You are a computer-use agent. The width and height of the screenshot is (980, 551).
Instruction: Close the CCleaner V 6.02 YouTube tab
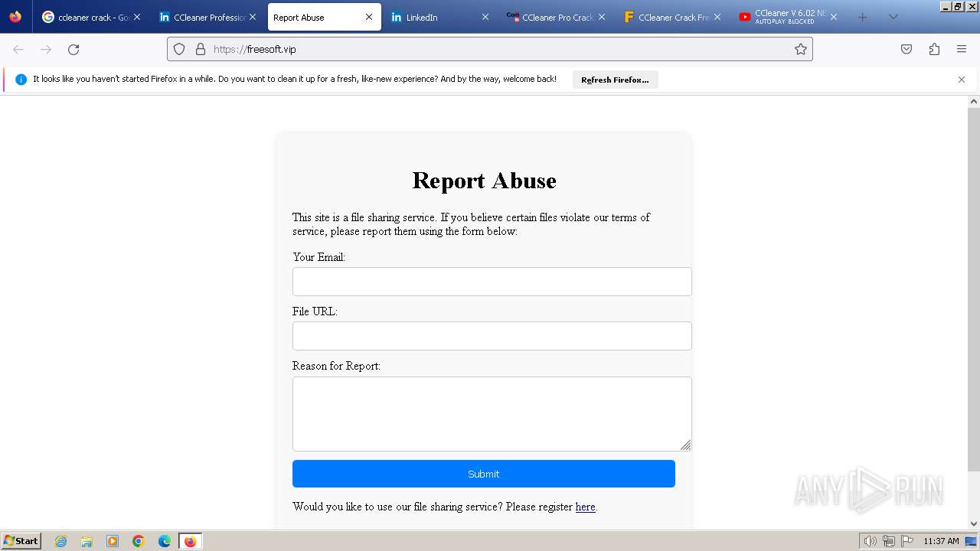[x=833, y=17]
